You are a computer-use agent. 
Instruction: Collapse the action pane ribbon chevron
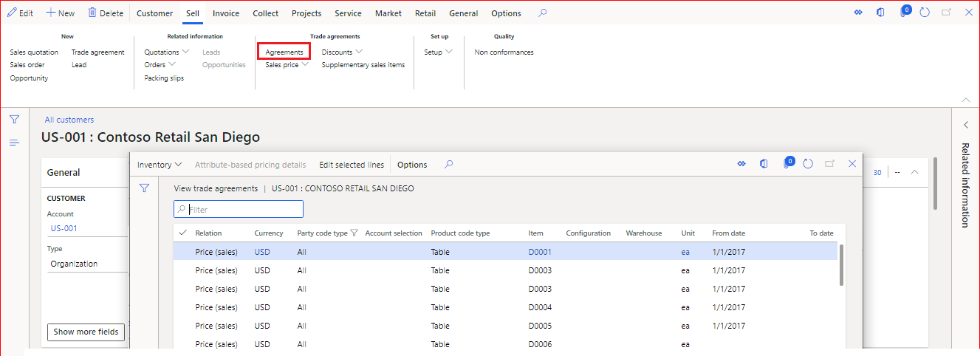pyautogui.click(x=966, y=100)
